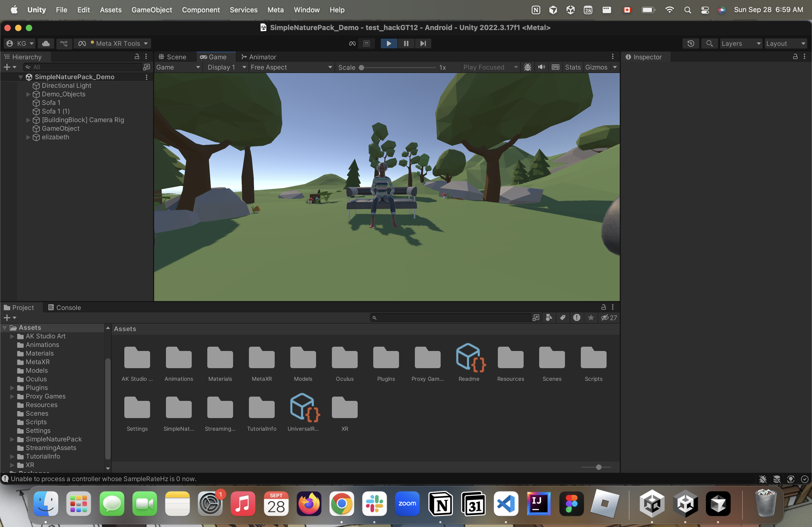Switch to the Console tab
This screenshot has height=527, width=812.
coord(64,308)
